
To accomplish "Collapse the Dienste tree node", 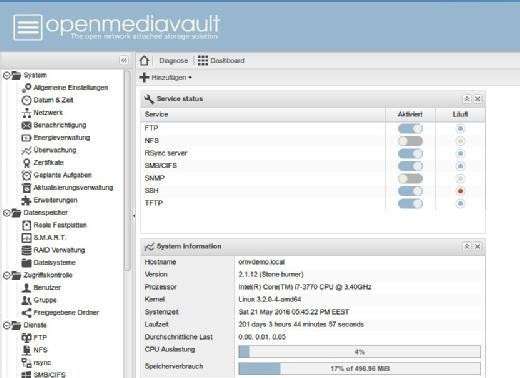I will click(7, 325).
